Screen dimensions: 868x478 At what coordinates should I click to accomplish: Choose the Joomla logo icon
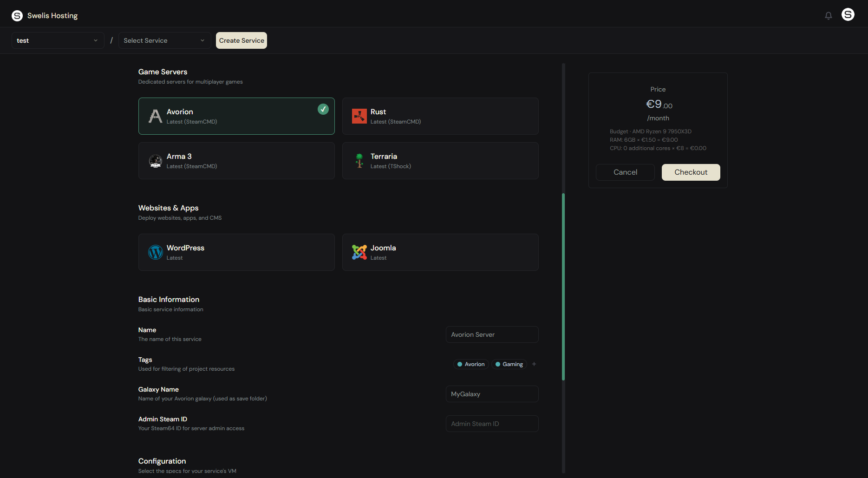click(359, 252)
